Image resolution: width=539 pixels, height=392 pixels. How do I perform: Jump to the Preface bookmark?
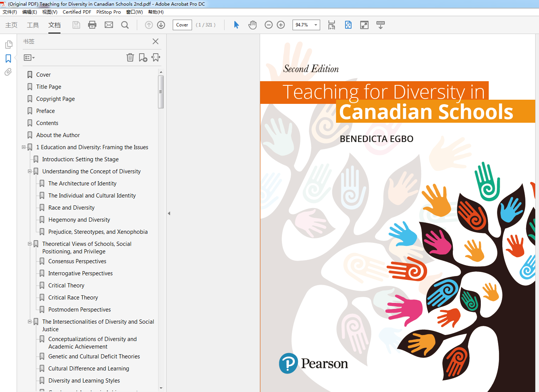tap(45, 111)
